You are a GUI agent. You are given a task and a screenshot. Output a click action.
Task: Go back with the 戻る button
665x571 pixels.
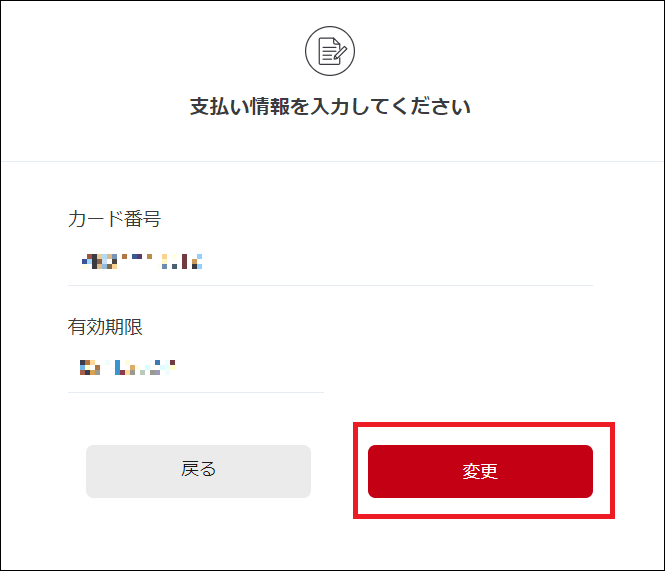coord(198,471)
